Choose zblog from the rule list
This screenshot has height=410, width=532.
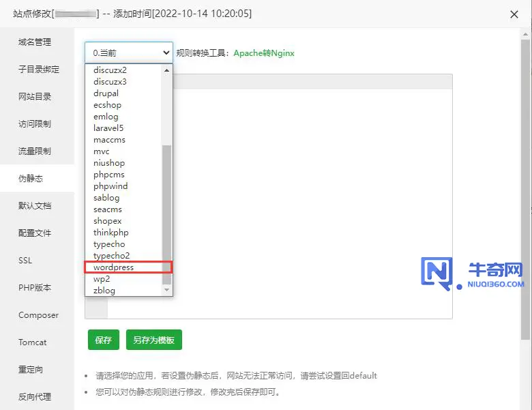point(123,291)
